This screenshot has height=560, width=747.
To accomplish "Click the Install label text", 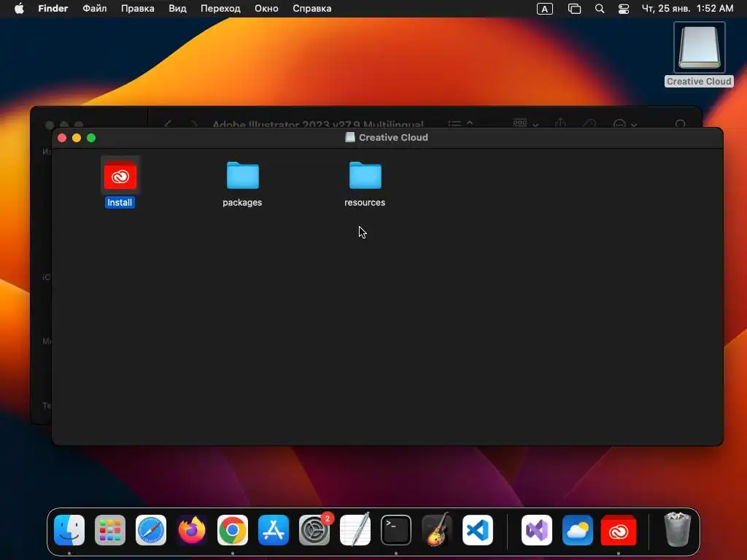I will 120,203.
